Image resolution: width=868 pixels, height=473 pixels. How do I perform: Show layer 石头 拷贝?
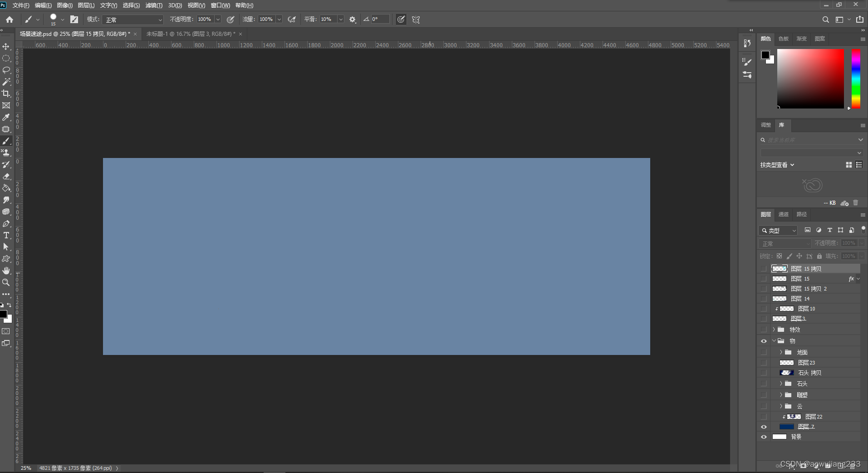[x=764, y=373]
